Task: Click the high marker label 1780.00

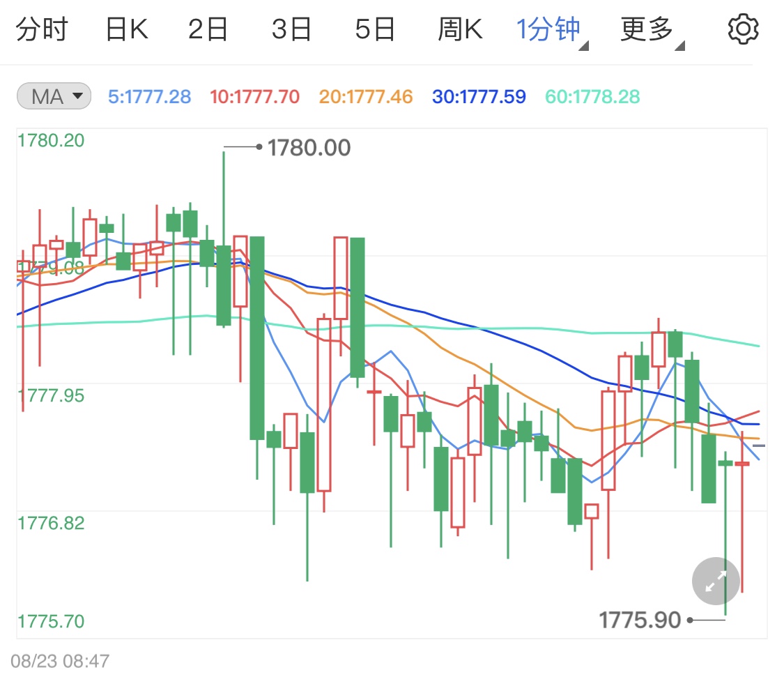Action: [x=309, y=148]
